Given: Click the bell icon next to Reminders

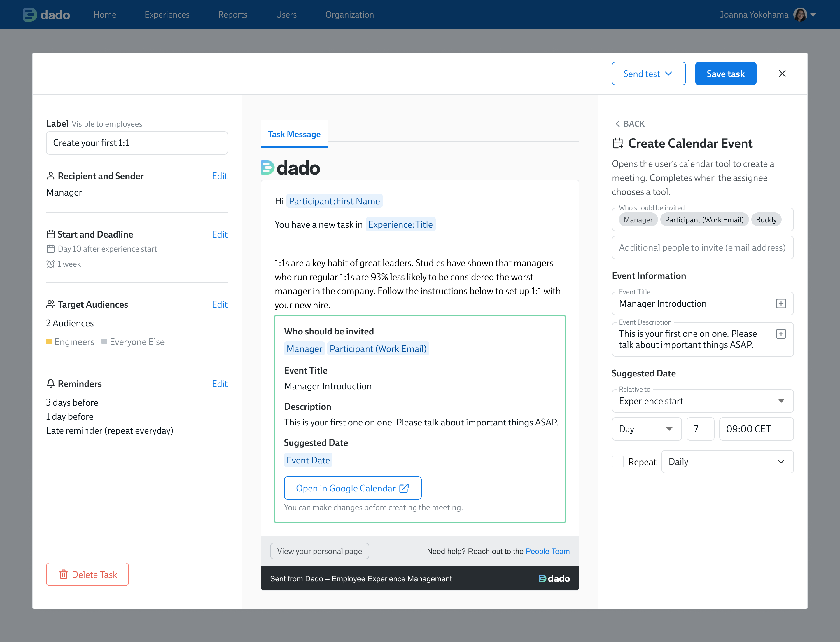Looking at the screenshot, I should pyautogui.click(x=50, y=383).
